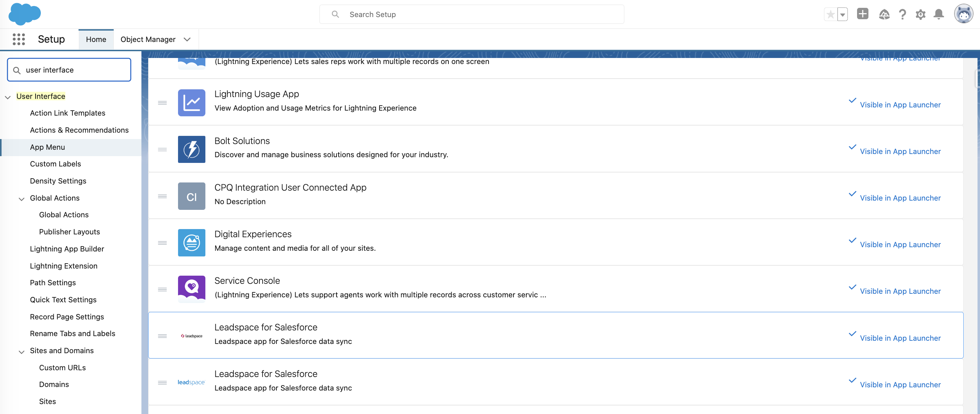Open Rename Tabs and Labels
980x414 pixels.
pyautogui.click(x=72, y=334)
